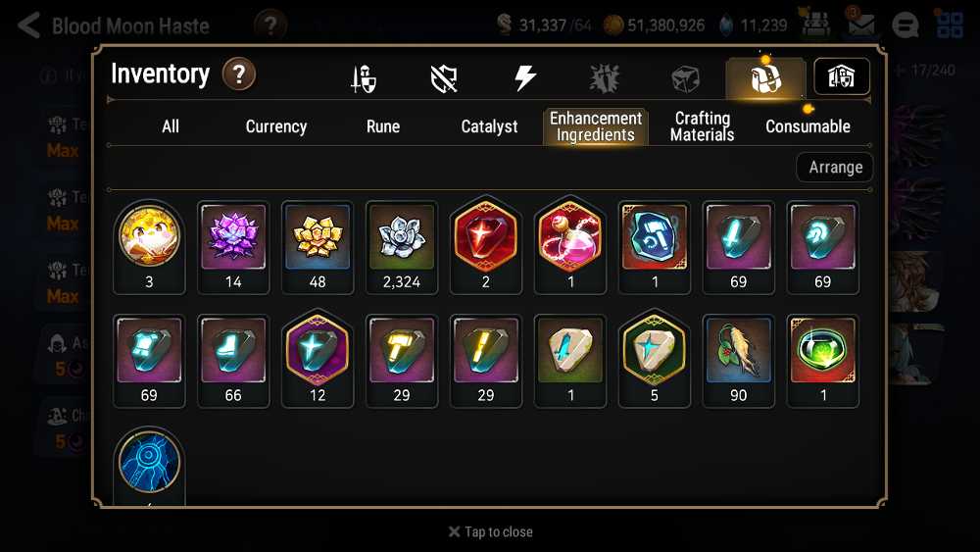This screenshot has width=980, height=552.
Task: Select the backpack inventory category icon
Action: click(x=765, y=78)
